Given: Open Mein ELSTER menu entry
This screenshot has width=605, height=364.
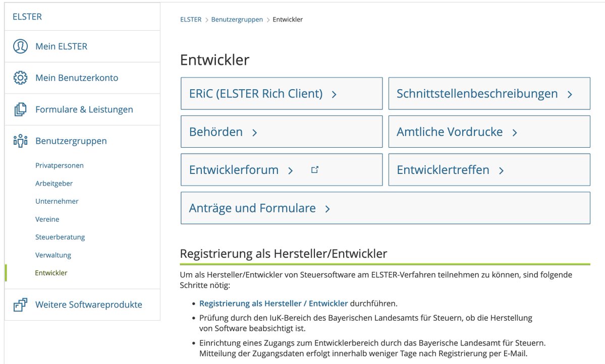Looking at the screenshot, I should click(82, 46).
